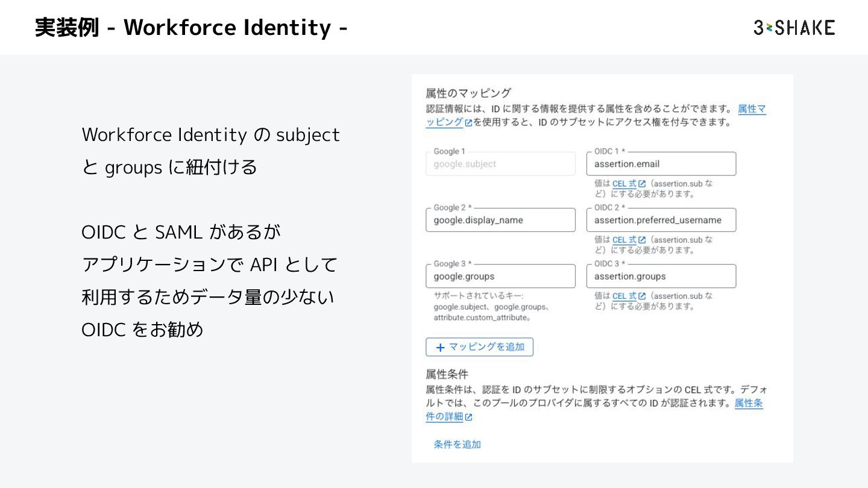Focus the OIDC 1 field containing assertion.email
Viewport: 868px width, 488px height.
click(661, 164)
